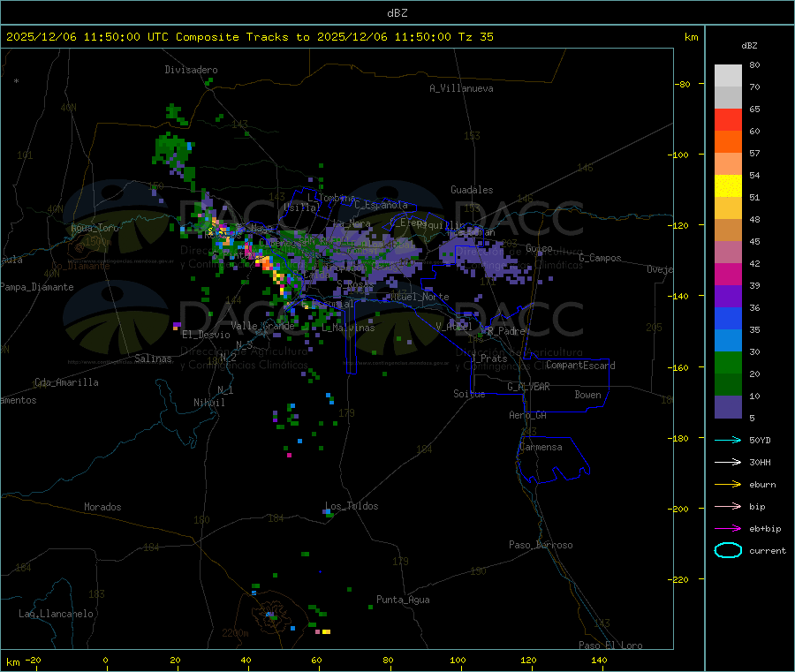
Task: Click the bip pink arrow legend icon
Action: click(x=728, y=506)
